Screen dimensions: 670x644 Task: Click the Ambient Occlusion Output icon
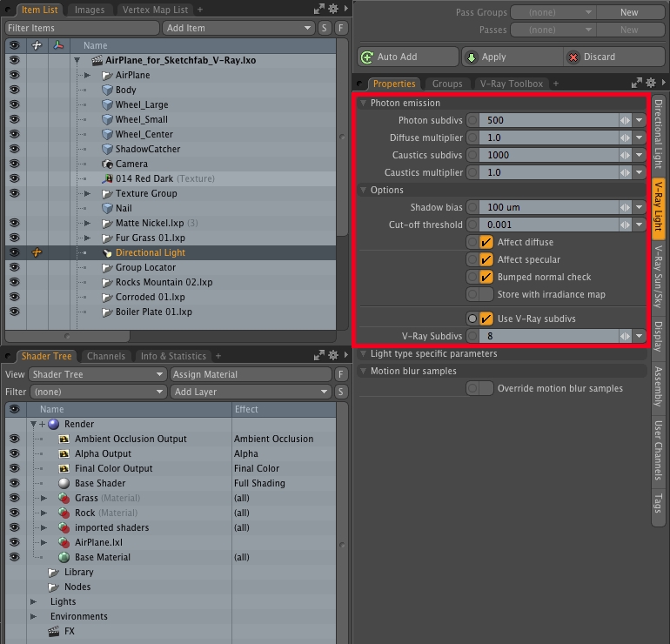point(64,439)
